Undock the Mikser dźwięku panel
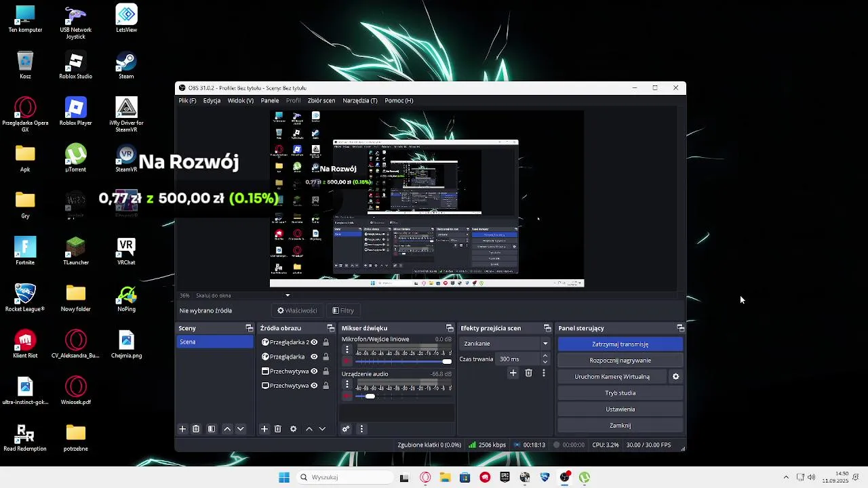This screenshot has width=868, height=488. (450, 328)
